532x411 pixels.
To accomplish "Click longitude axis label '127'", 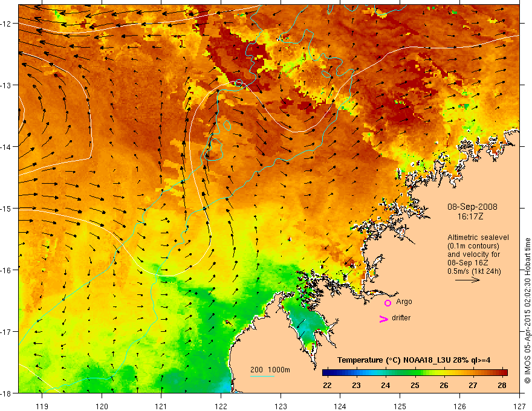I will click(x=519, y=406).
